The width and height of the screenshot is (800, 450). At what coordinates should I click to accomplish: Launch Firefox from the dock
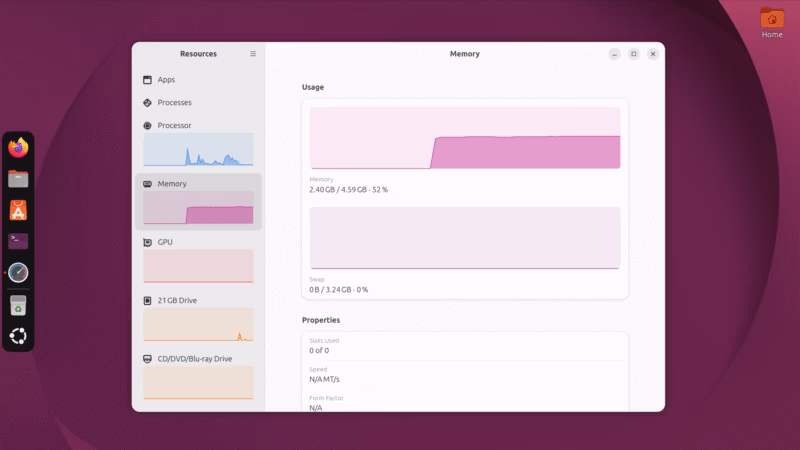(x=18, y=148)
